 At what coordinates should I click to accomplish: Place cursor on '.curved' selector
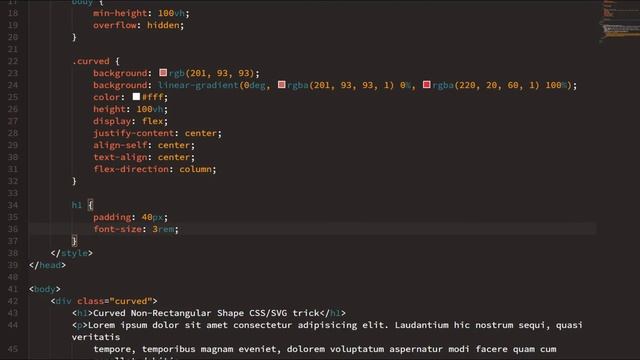coord(91,61)
